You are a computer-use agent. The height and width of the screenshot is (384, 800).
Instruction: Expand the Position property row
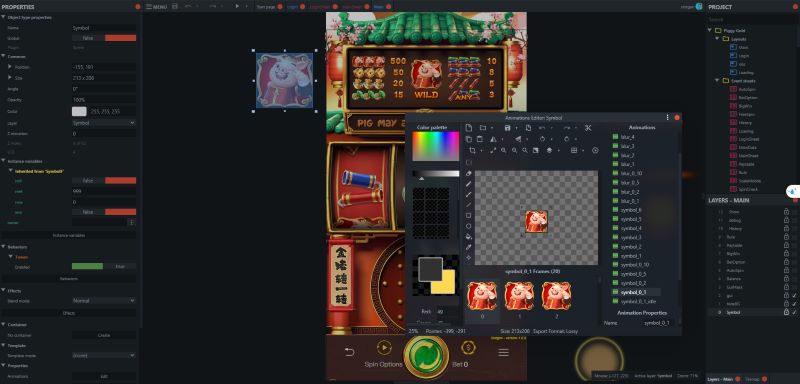pos(10,67)
